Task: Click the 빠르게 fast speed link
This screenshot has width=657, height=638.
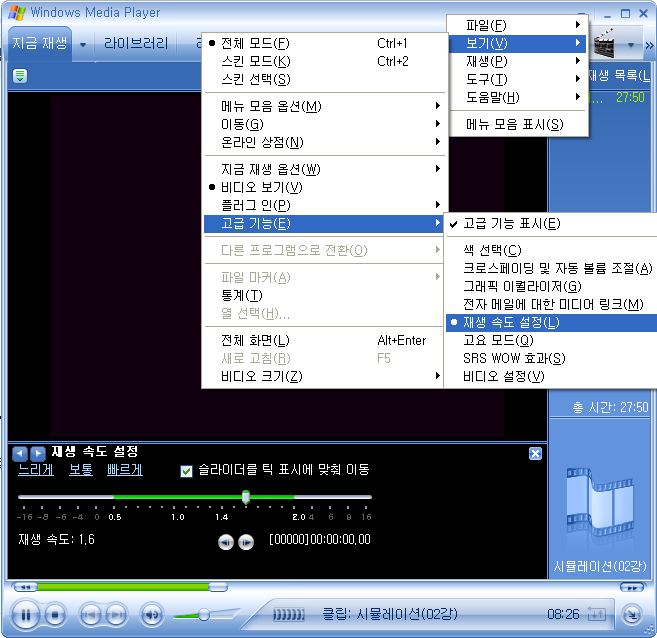Action: click(x=124, y=470)
